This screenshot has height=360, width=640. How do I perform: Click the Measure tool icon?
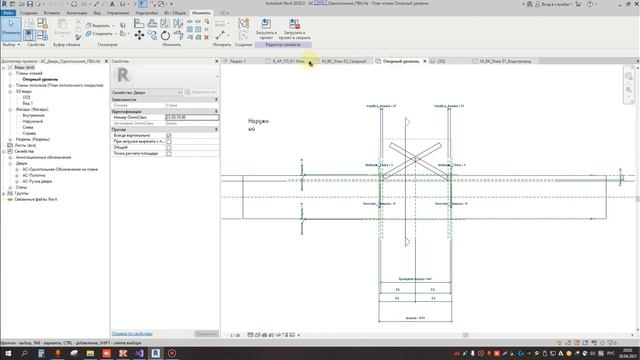tap(220, 36)
